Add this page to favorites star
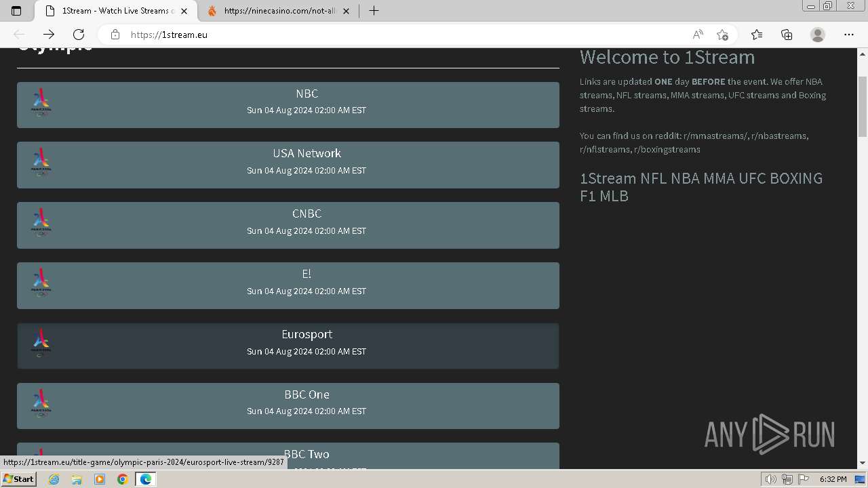 (722, 35)
